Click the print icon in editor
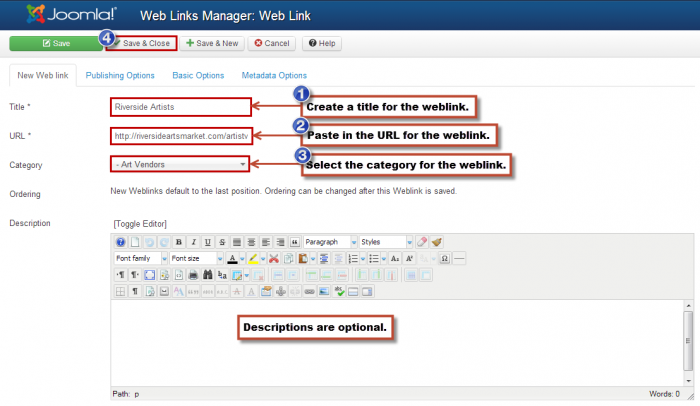Screen dimensions: 700x406 pyautogui.click(x=193, y=275)
